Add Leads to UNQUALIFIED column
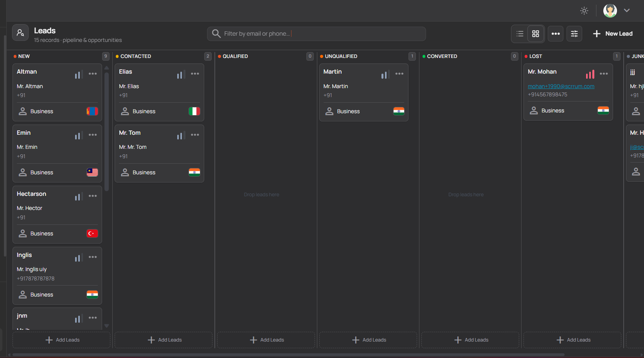 point(368,340)
